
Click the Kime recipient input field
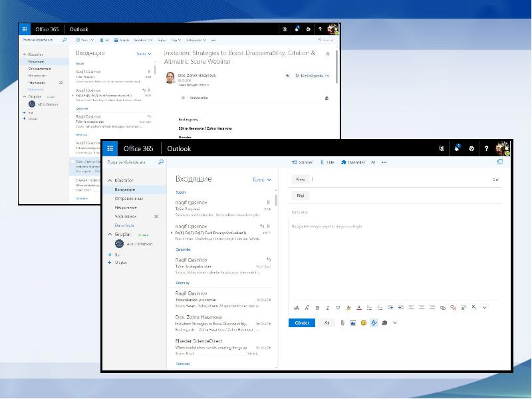401,179
